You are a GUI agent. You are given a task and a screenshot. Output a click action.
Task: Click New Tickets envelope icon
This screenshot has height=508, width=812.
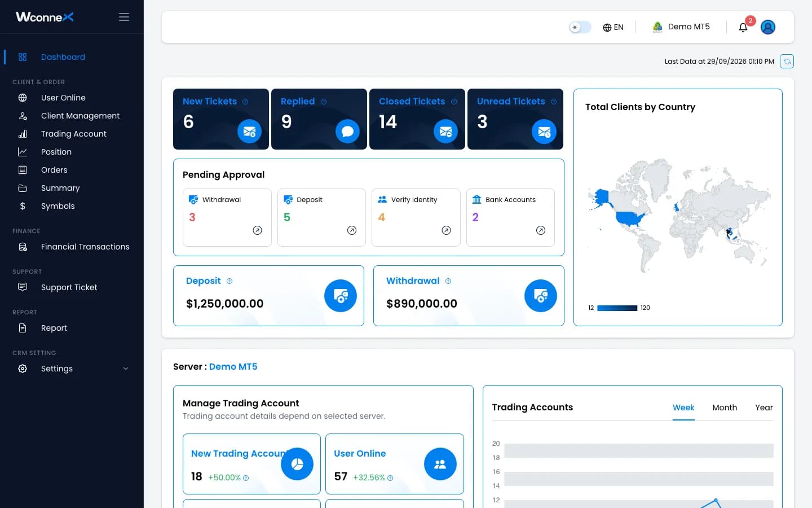click(x=249, y=132)
